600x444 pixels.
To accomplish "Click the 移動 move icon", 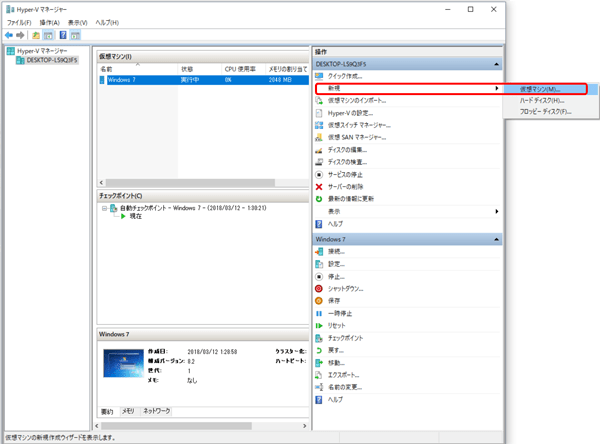I will 319,363.
